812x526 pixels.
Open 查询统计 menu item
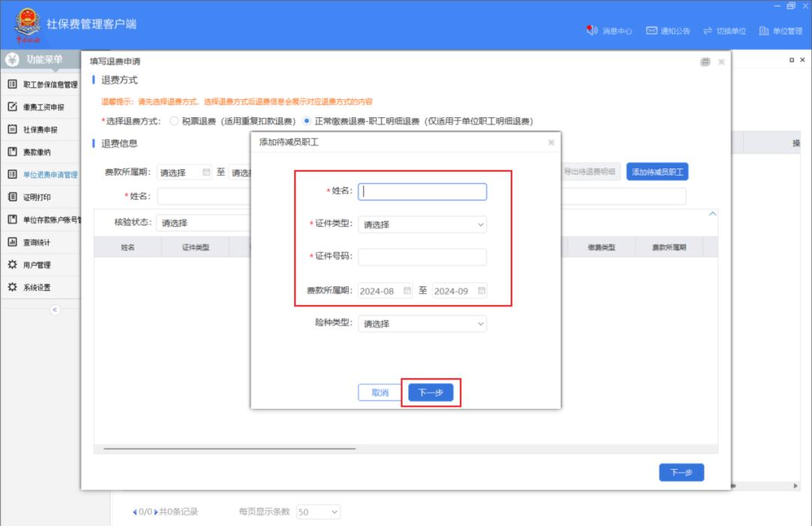tap(38, 242)
